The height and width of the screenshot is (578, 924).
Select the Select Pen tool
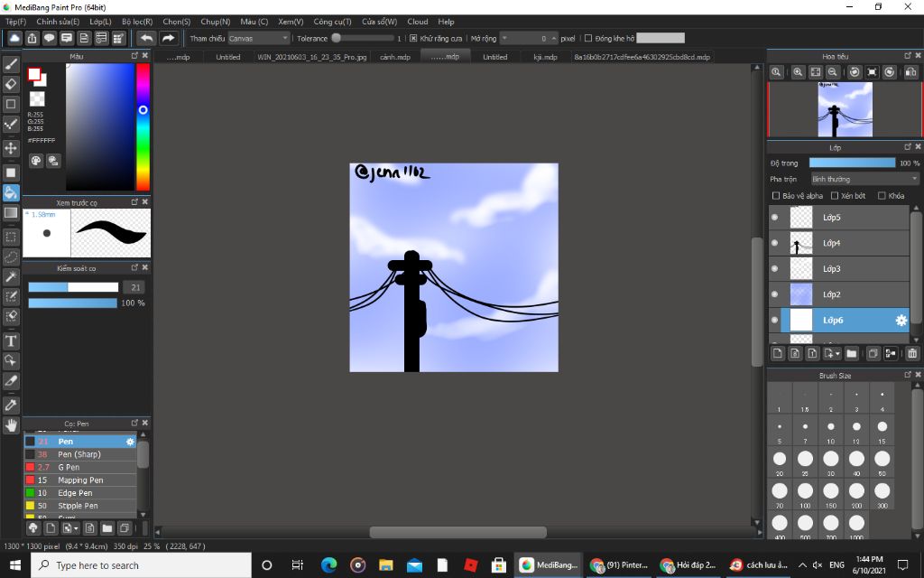click(x=11, y=296)
